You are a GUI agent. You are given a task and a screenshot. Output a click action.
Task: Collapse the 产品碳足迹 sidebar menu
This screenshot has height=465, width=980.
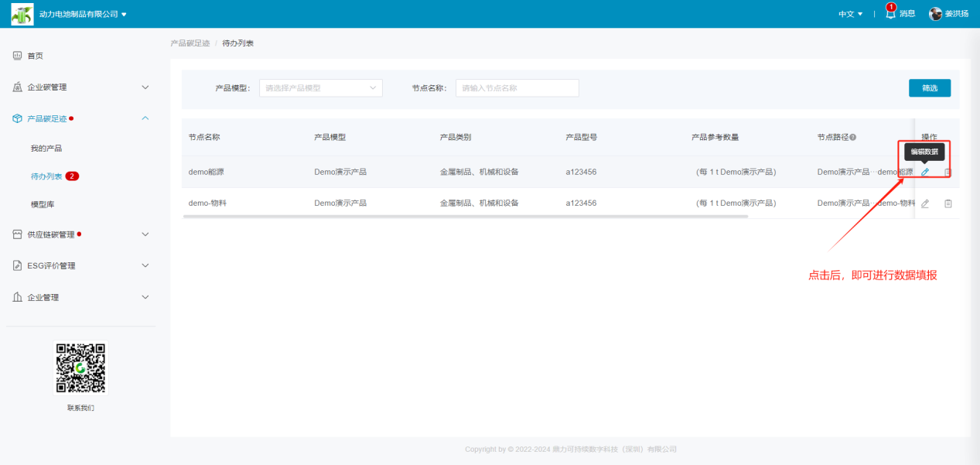[x=81, y=118]
